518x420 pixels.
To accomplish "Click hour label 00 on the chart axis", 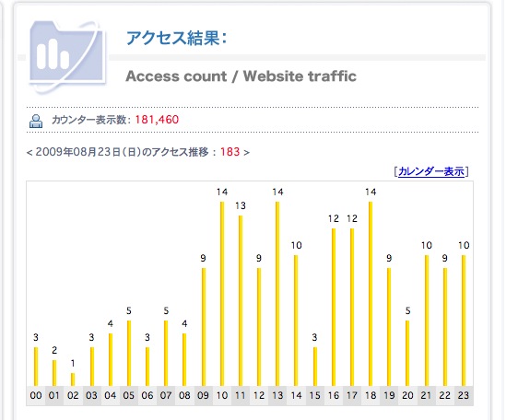I will [36, 395].
